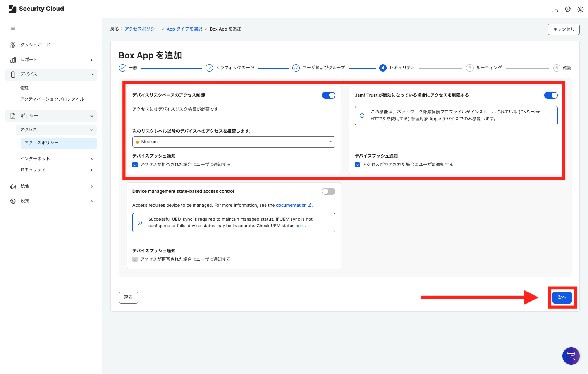
Task: Click the completed 一般 step checkmark
Action: (x=122, y=68)
